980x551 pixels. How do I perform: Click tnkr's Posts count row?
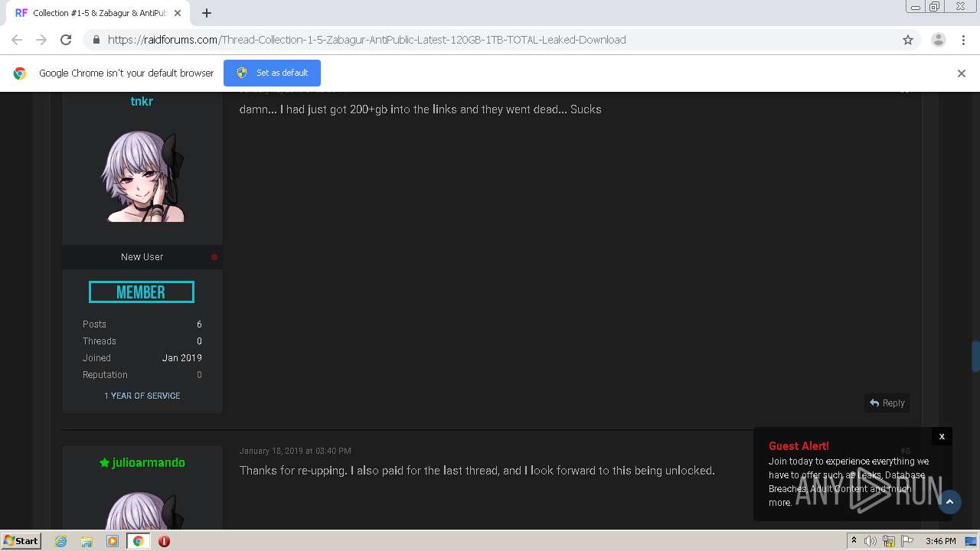coord(142,324)
